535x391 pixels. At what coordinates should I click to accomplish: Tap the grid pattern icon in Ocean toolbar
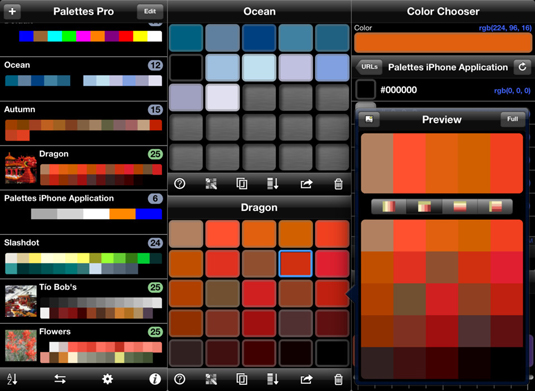coord(211,184)
